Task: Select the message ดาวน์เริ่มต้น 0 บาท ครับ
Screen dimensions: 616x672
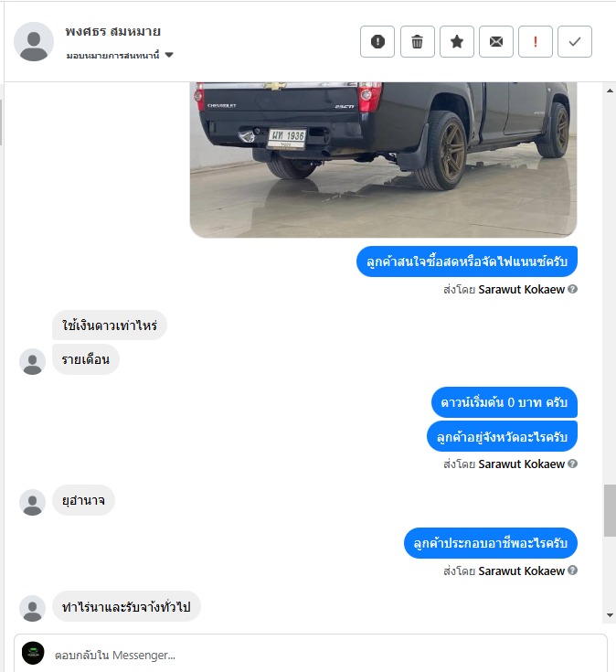Action: tap(504, 402)
